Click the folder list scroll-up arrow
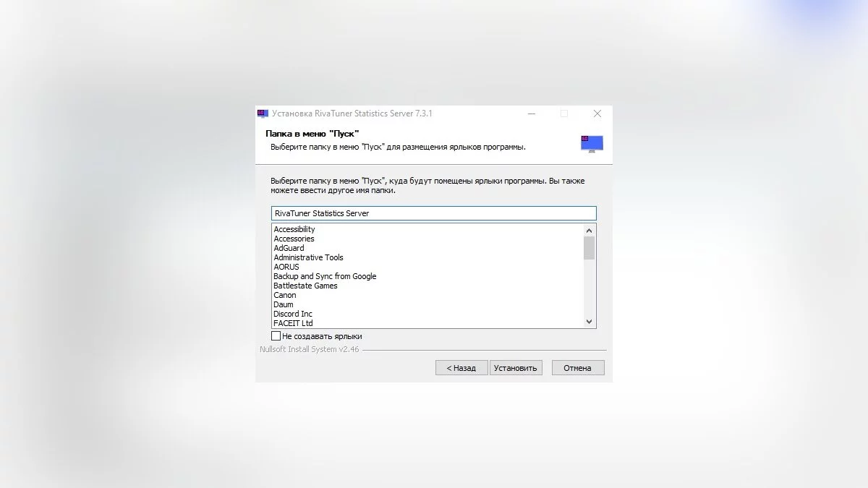This screenshot has height=488, width=868. tap(589, 230)
